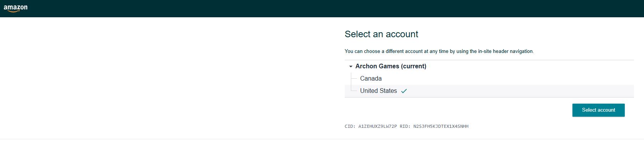Image resolution: width=644 pixels, height=142 pixels.
Task: Choose the United States marketplace
Action: click(379, 91)
